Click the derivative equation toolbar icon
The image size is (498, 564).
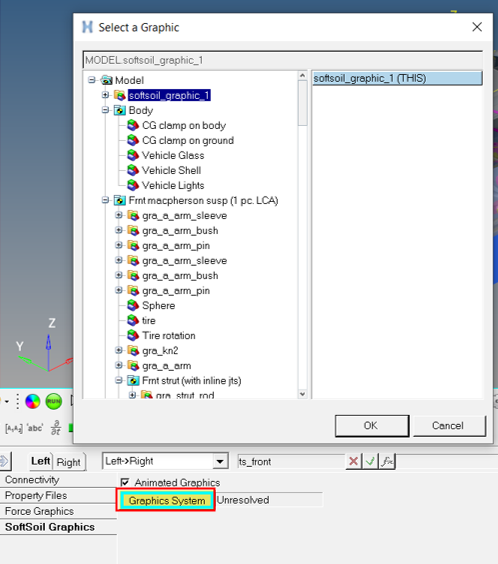[x=56, y=428]
